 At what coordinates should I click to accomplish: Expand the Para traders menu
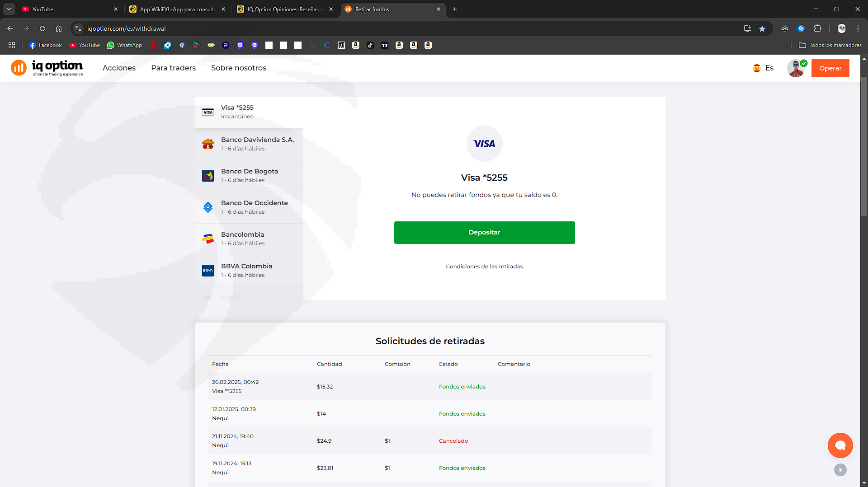pyautogui.click(x=173, y=68)
